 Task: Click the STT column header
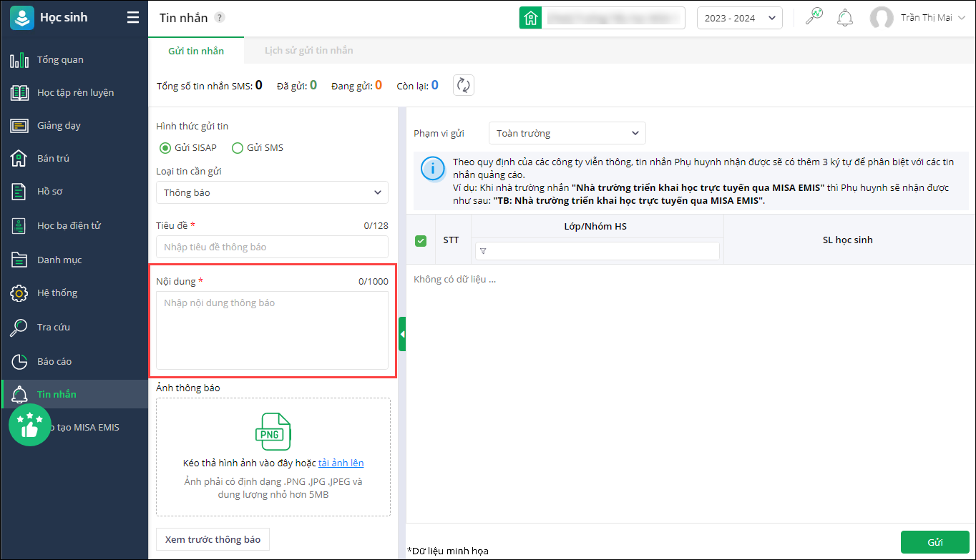451,240
